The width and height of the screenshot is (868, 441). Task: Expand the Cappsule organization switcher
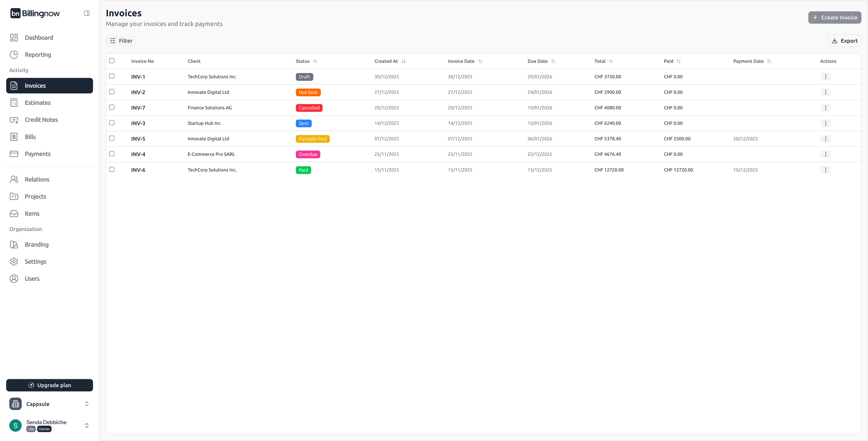[x=87, y=404]
